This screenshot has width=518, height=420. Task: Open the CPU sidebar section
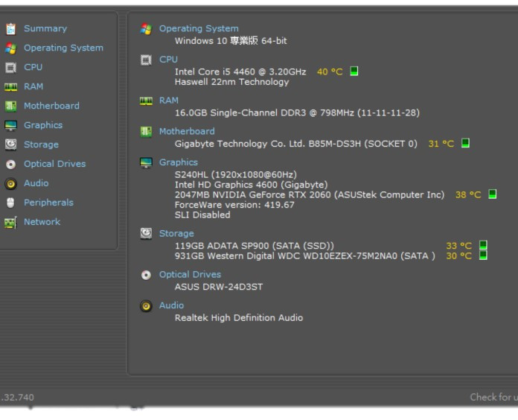pyautogui.click(x=33, y=67)
